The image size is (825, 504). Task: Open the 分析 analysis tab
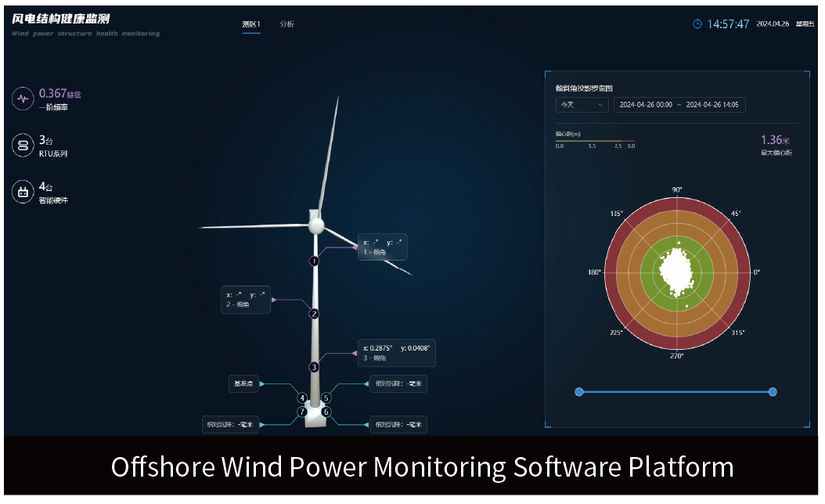click(287, 24)
